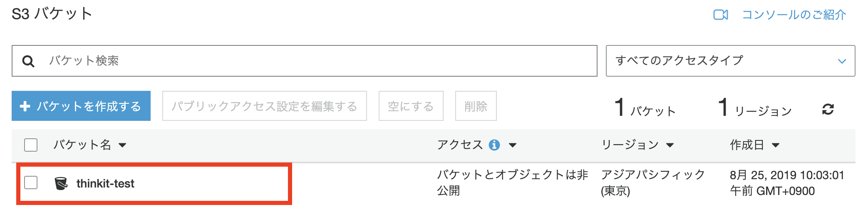
Task: Click the refresh bucket list icon
Action: pos(828,109)
